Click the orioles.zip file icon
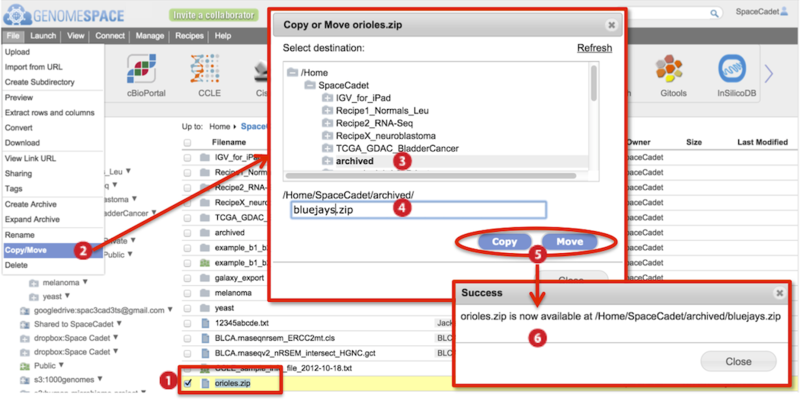Screen dimensions: 800x401 click(205, 383)
